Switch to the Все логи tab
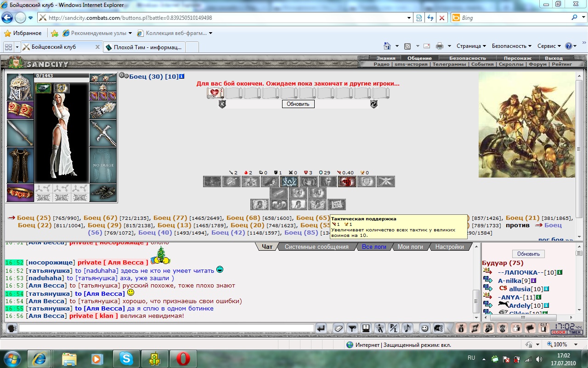Viewport: 588px width, 368px height. click(374, 247)
